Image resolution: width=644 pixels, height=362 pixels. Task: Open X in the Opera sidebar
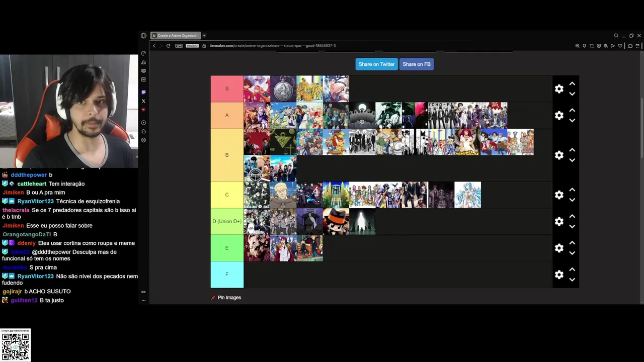click(143, 101)
